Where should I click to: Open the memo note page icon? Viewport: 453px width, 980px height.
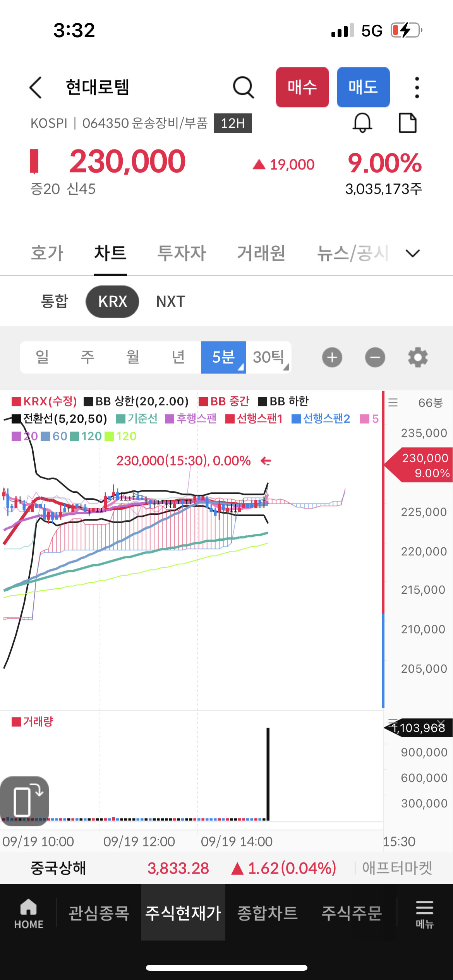click(408, 123)
